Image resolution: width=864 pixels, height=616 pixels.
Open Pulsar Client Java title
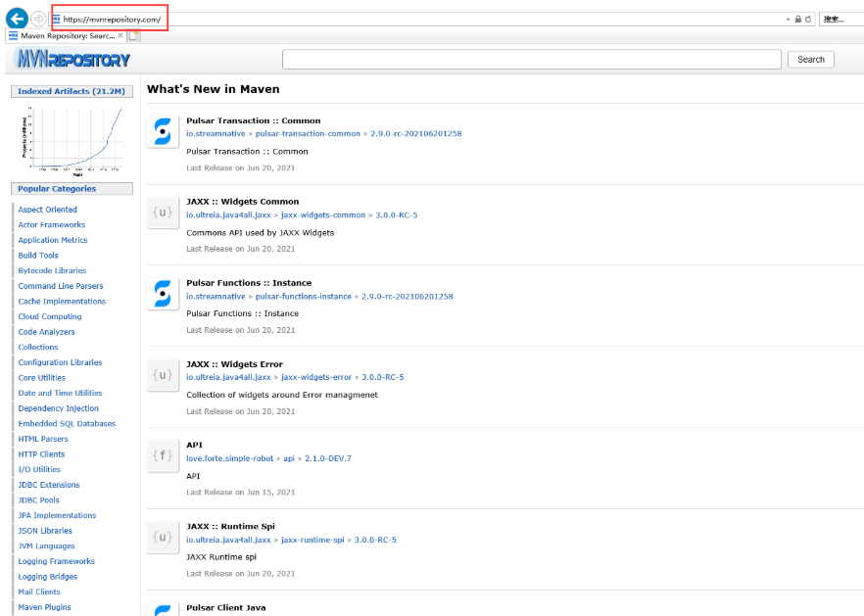pyautogui.click(x=226, y=608)
